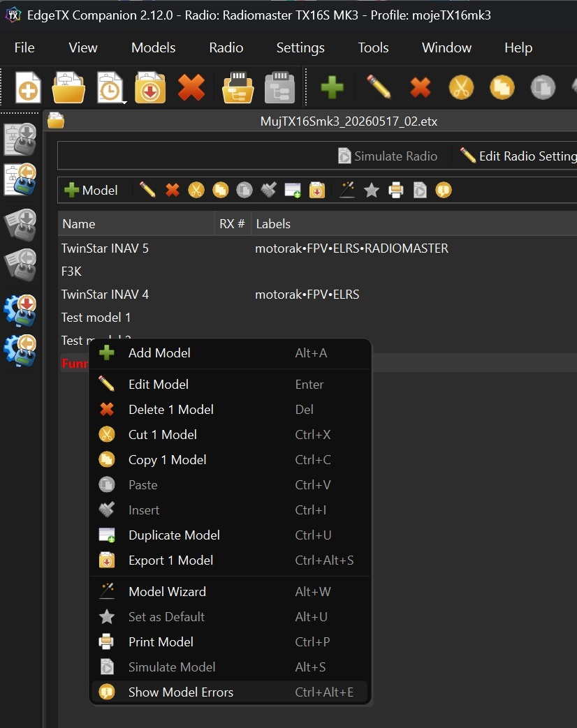Open the Tools menu
The image size is (577, 728).
click(373, 47)
